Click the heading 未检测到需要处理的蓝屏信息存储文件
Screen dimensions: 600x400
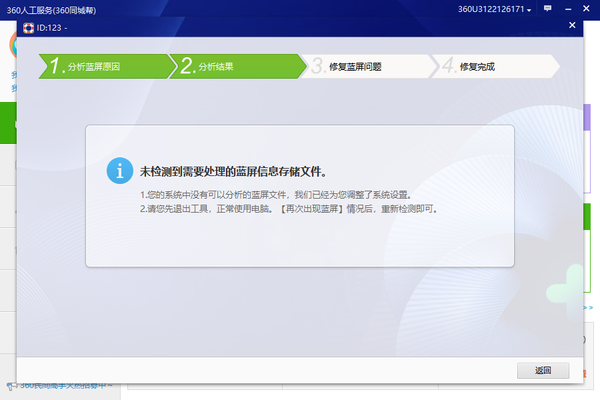click(x=233, y=171)
